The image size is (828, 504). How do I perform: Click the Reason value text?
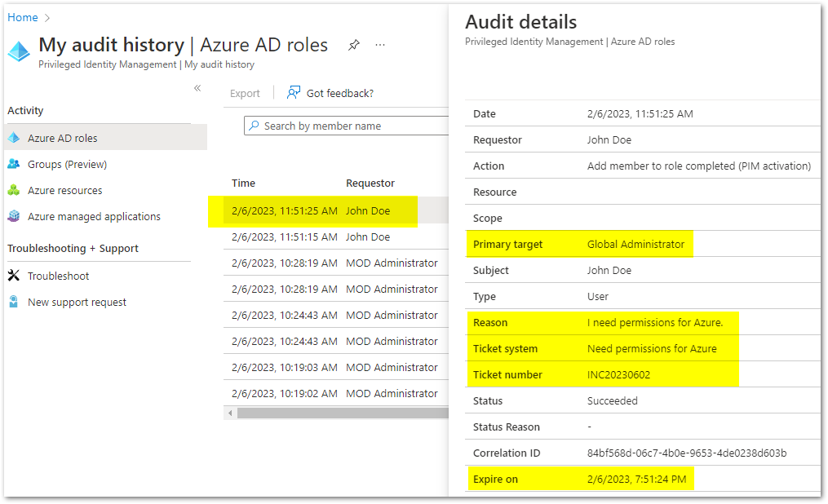[655, 322]
